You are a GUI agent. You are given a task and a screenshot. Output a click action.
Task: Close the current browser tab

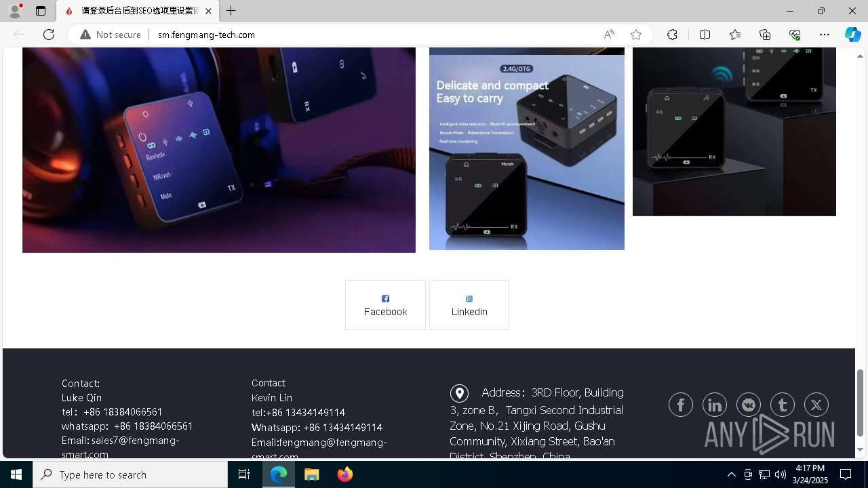tap(208, 11)
